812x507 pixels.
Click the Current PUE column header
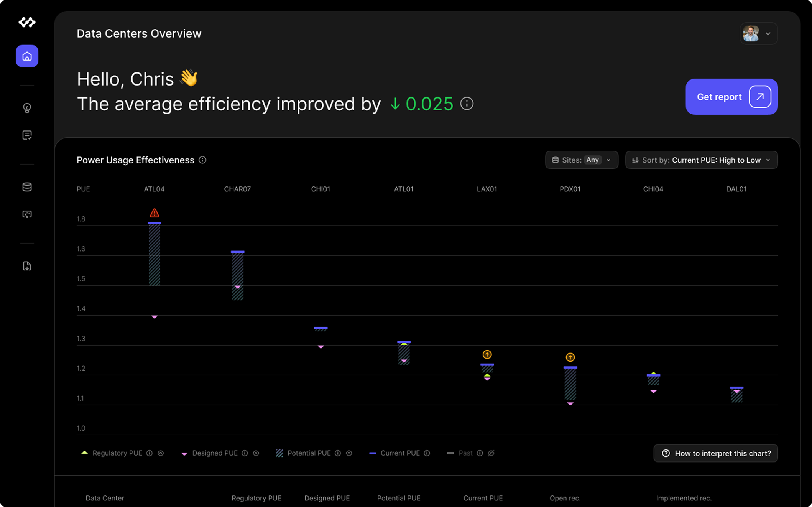pyautogui.click(x=483, y=498)
